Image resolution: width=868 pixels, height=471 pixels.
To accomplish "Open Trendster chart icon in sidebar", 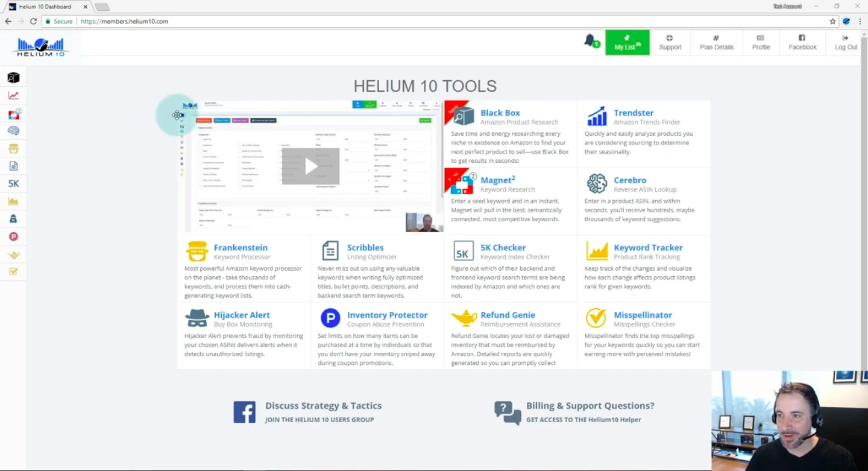I will [x=13, y=95].
